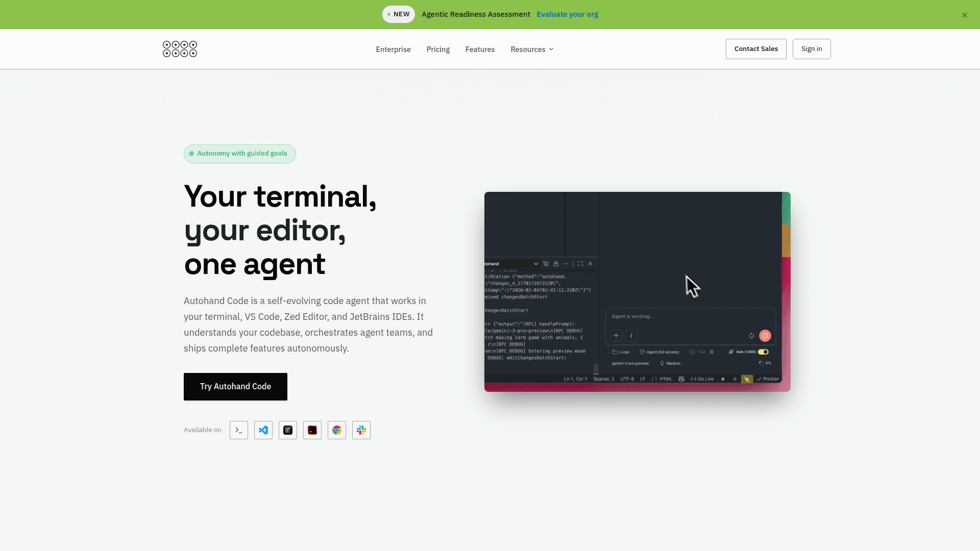Viewport: 980px width, 551px height.
Task: Click the Contact Sales button
Action: pyautogui.click(x=756, y=49)
